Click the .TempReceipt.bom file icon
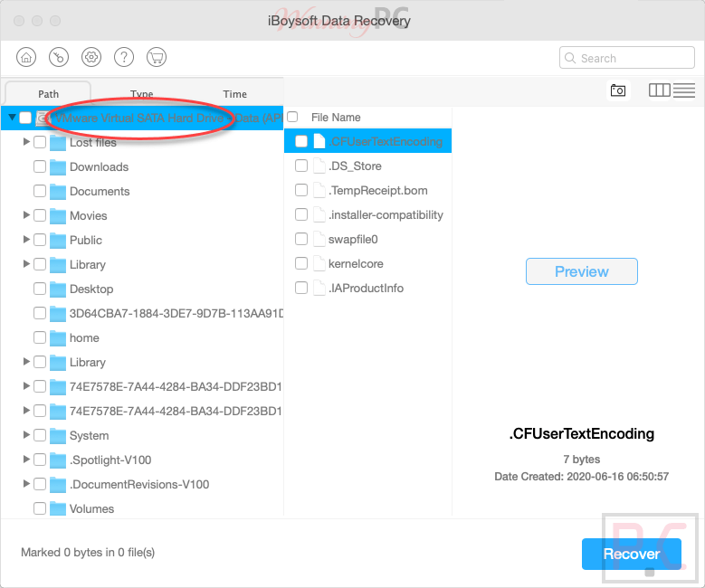The image size is (705, 588). [x=319, y=190]
